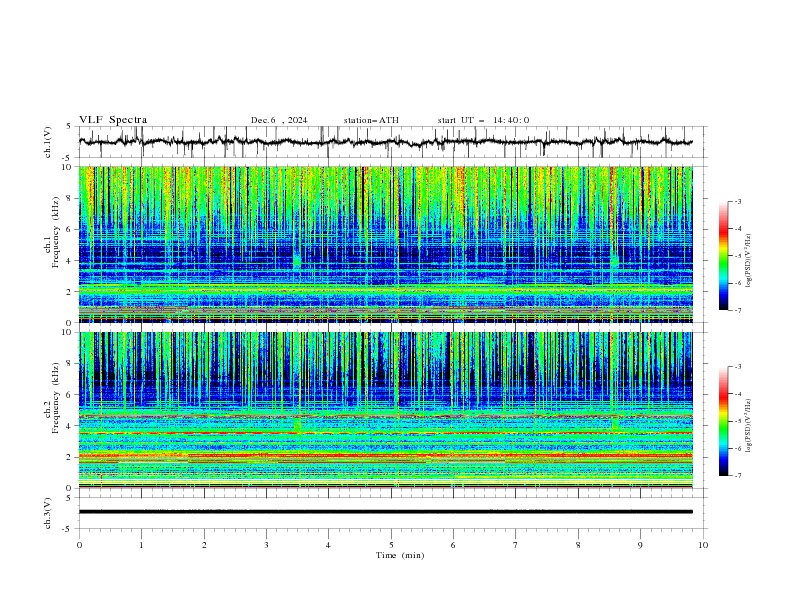Click time axis tick label "0"
Screen dimensions: 792x612
pos(79,545)
